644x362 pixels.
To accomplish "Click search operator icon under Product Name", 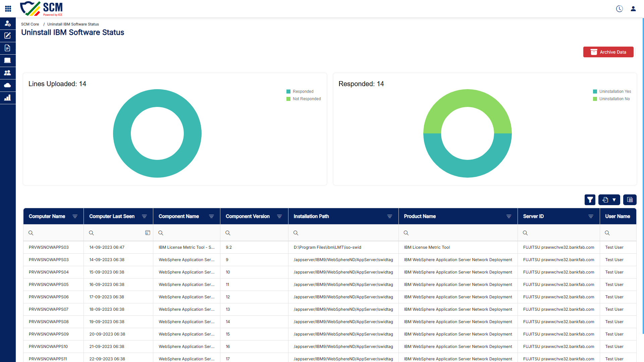I will (406, 233).
